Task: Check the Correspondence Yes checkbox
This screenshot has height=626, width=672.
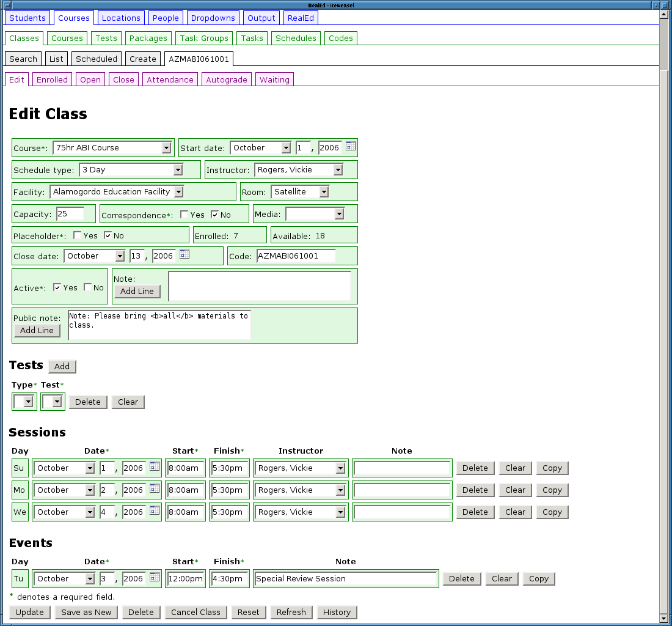Action: click(184, 215)
